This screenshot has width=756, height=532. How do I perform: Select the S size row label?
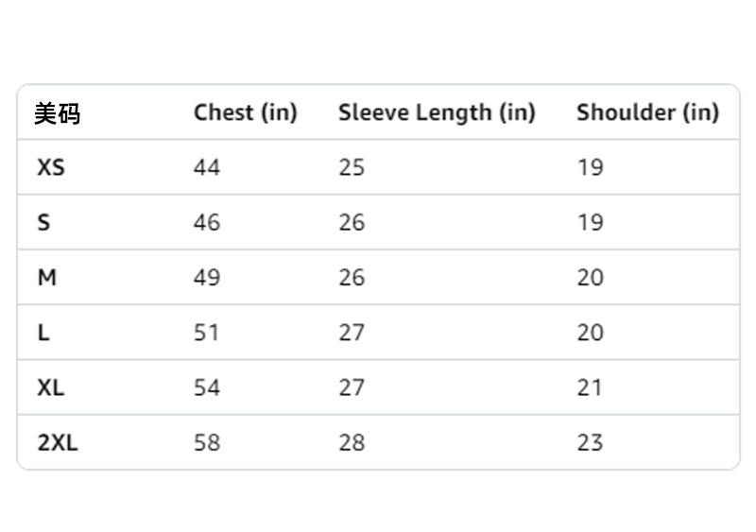pyautogui.click(x=43, y=223)
